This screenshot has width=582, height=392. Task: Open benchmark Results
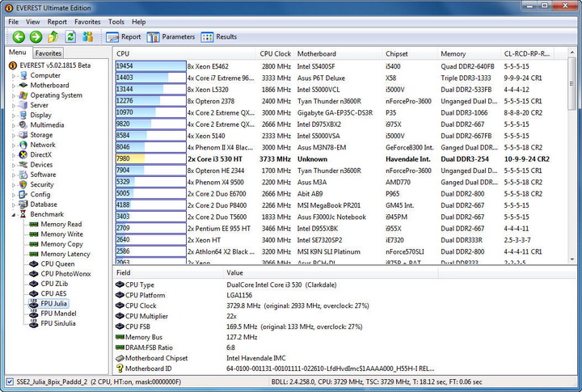[x=218, y=36]
